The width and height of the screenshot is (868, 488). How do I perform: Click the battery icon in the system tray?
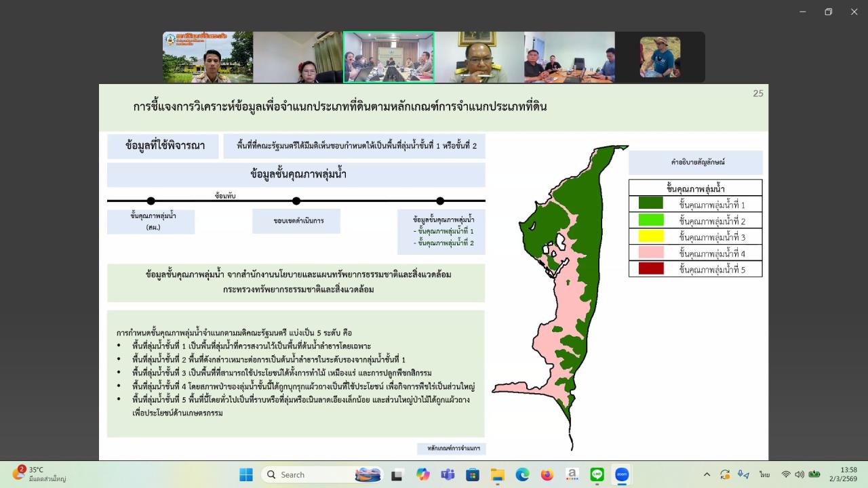point(815,474)
